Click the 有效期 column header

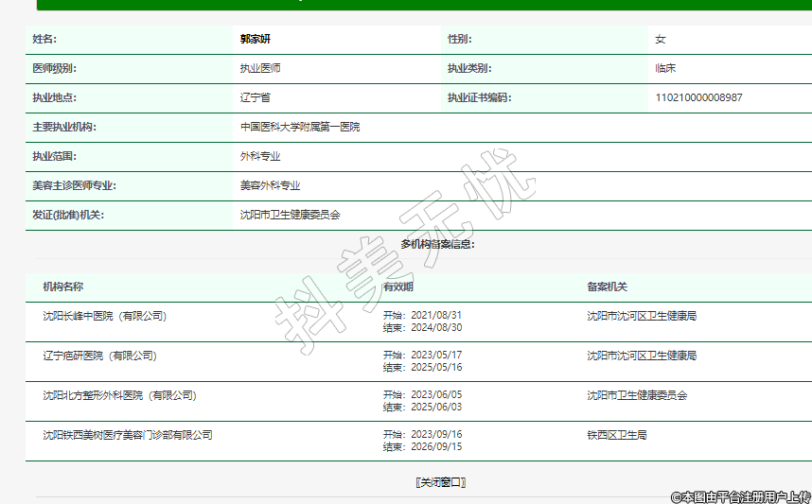(x=397, y=287)
